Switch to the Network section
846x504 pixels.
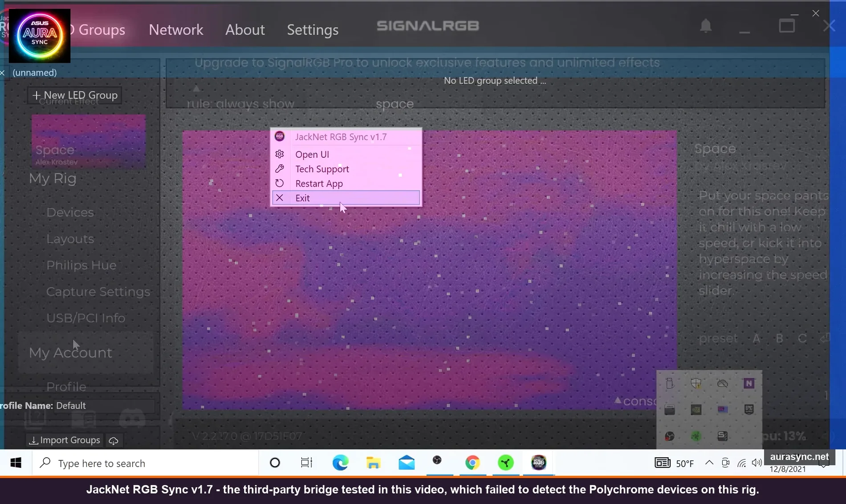176,29
